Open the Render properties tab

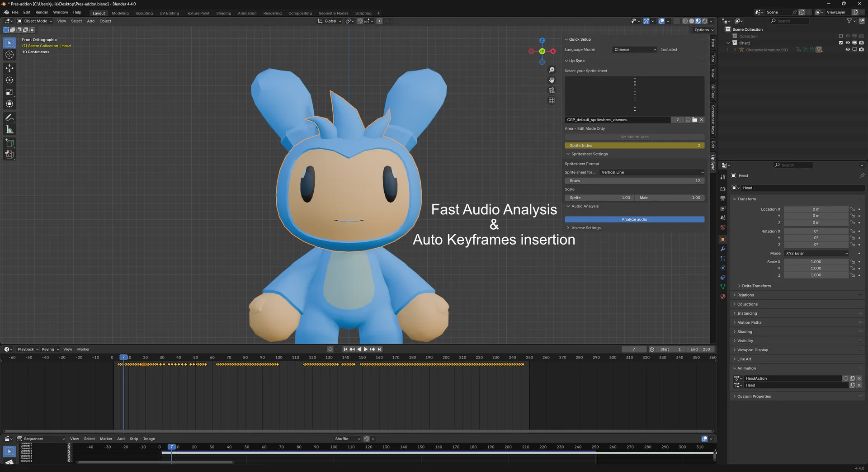723,189
